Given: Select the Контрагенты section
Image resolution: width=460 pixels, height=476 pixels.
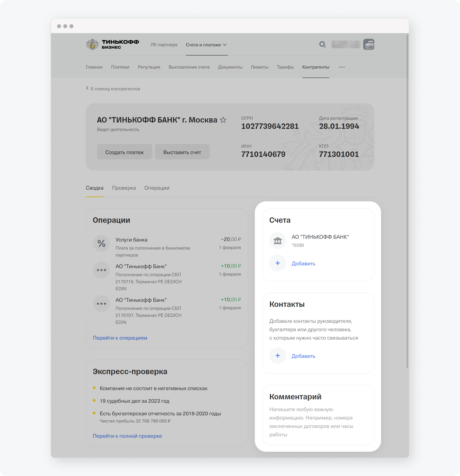Looking at the screenshot, I should pyautogui.click(x=316, y=67).
